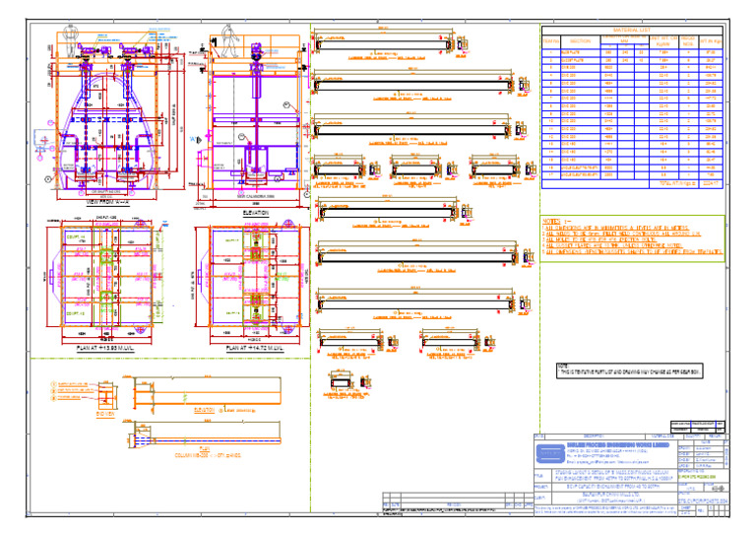
Task: Click the company name in the title block
Action: pyautogui.click(x=618, y=444)
